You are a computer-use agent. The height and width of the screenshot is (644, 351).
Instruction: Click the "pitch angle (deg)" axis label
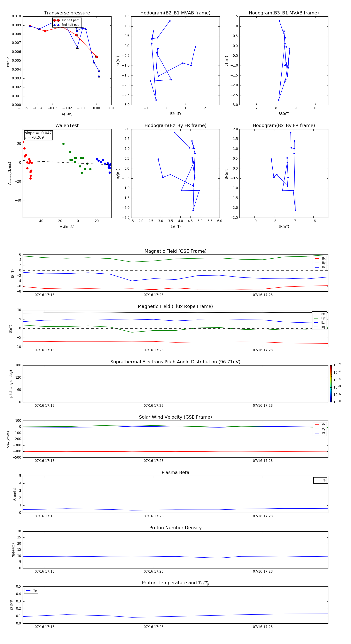coord(11,384)
